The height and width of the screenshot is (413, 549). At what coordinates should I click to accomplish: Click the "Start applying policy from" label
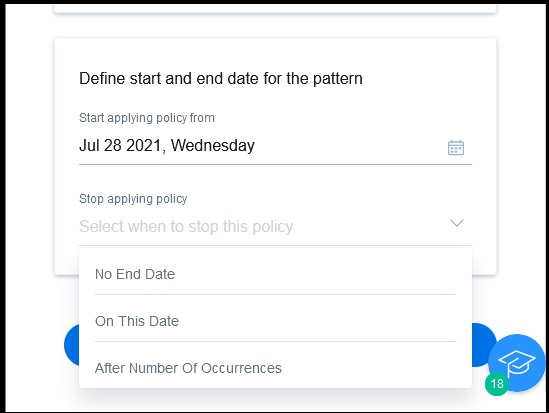coord(147,118)
